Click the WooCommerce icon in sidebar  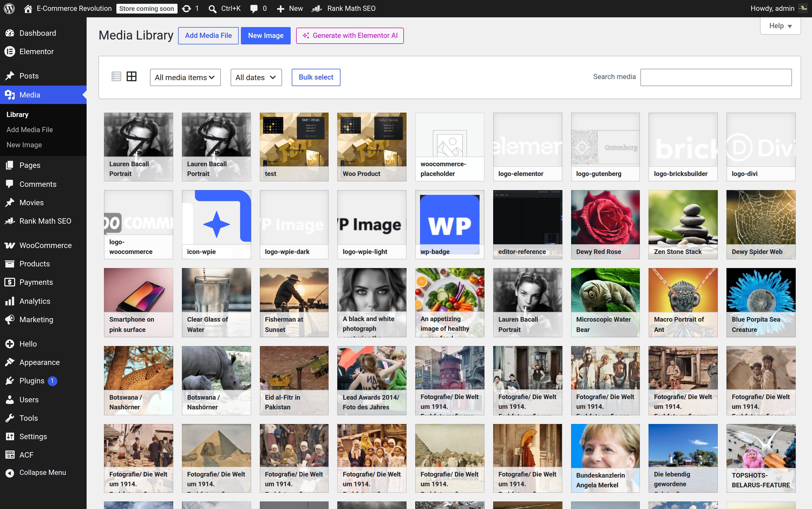[10, 245]
